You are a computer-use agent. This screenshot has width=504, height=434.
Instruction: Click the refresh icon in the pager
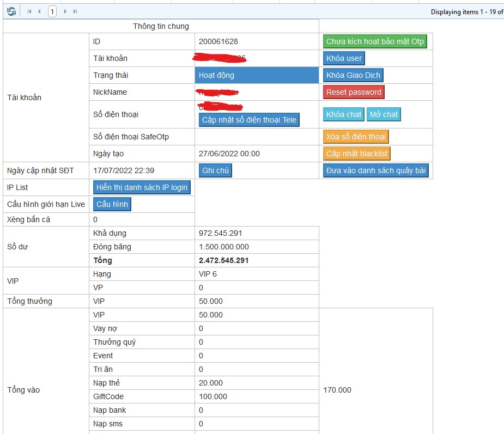click(x=11, y=11)
